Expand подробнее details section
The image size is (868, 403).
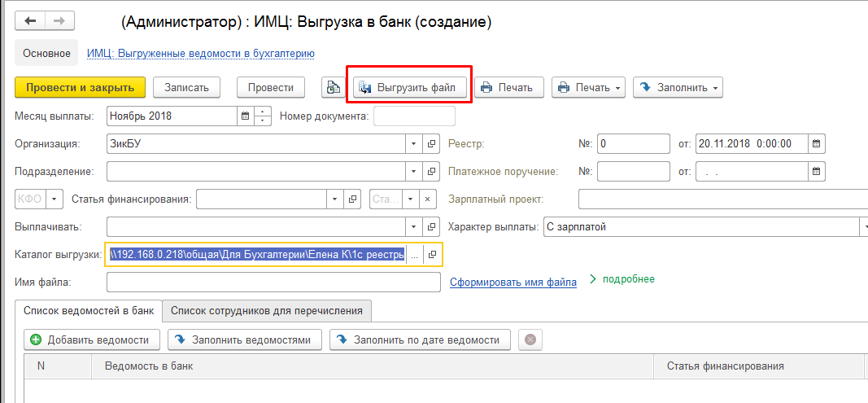coord(622,279)
